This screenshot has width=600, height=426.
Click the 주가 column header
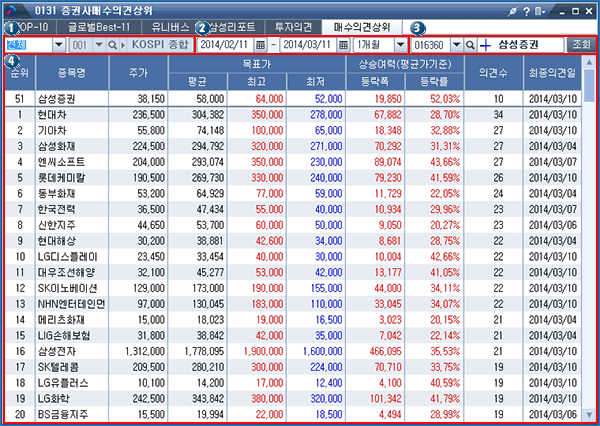(x=138, y=73)
